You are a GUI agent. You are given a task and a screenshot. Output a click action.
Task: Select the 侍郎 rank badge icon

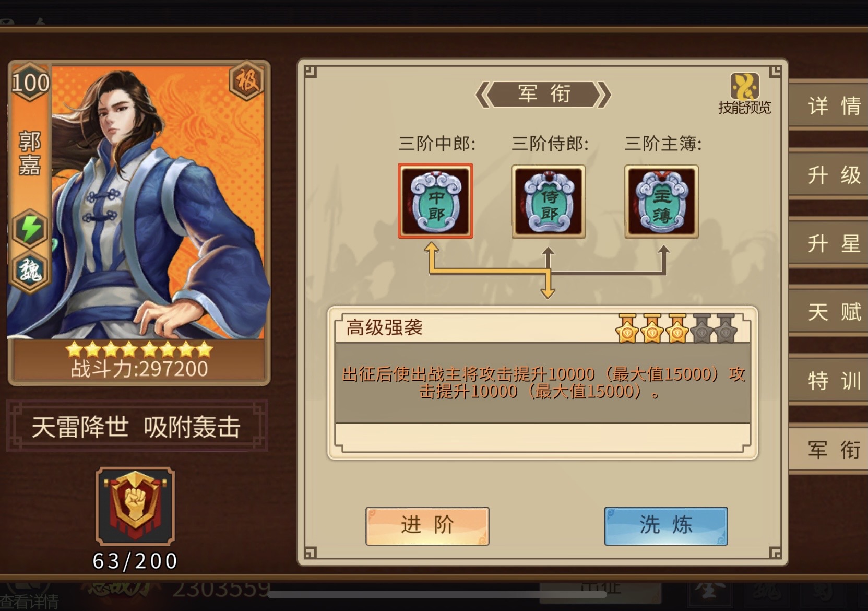coord(548,202)
